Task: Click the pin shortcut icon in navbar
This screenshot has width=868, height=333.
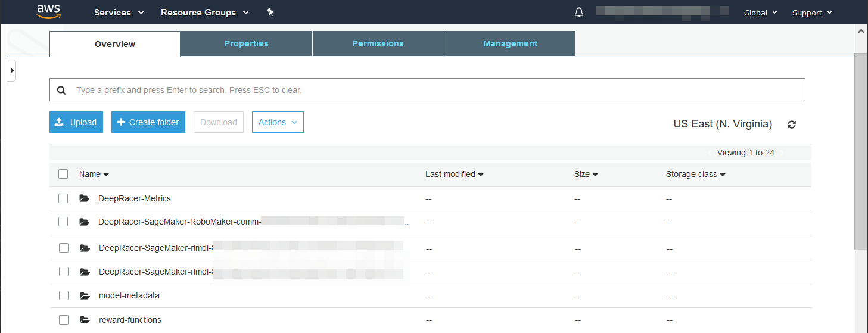Action: [270, 13]
